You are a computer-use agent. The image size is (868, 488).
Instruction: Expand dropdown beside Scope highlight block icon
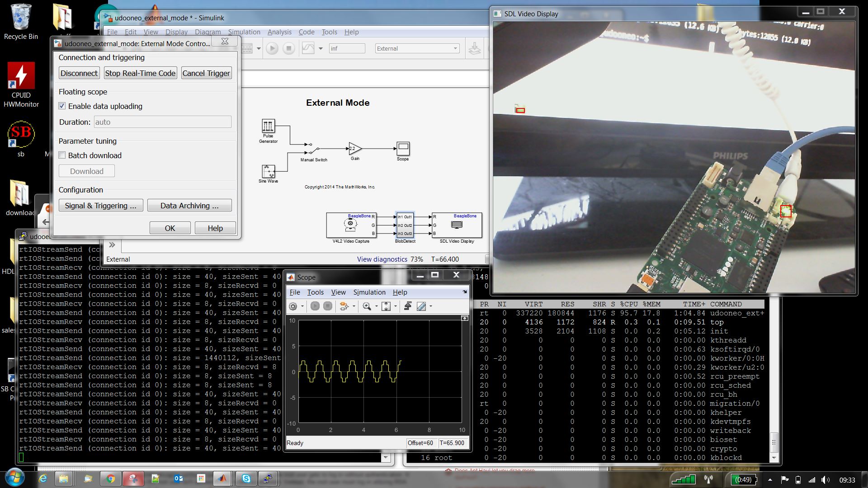coord(354,306)
